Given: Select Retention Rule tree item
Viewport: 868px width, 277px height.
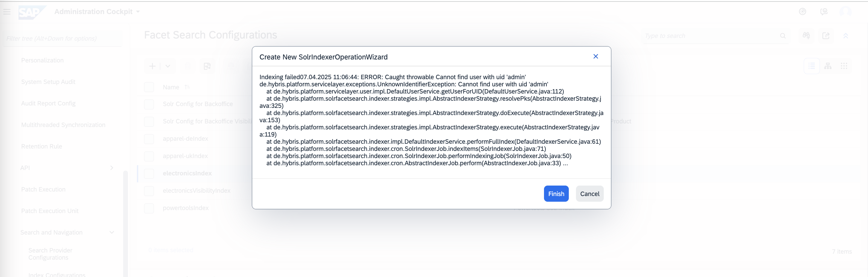Looking at the screenshot, I should tap(42, 147).
